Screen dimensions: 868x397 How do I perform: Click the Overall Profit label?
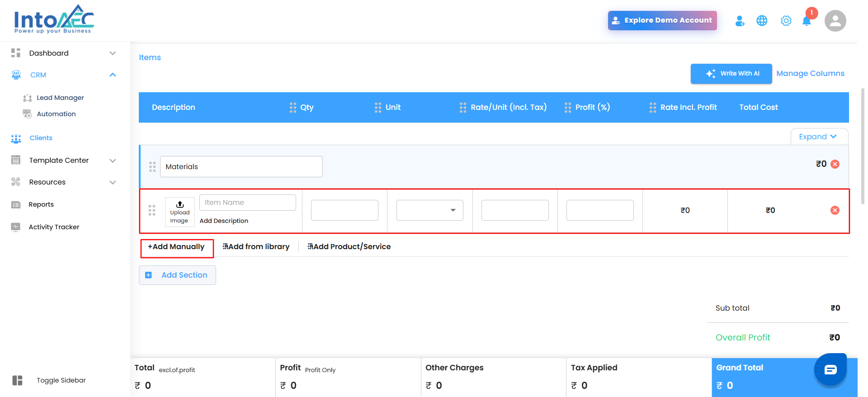(x=743, y=337)
